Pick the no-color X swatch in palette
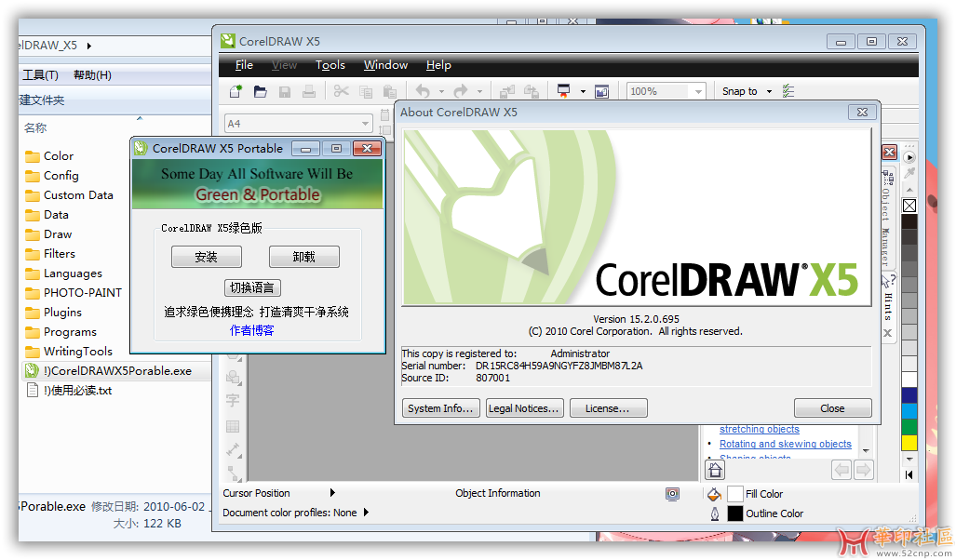This screenshot has height=560, width=956. (x=909, y=206)
